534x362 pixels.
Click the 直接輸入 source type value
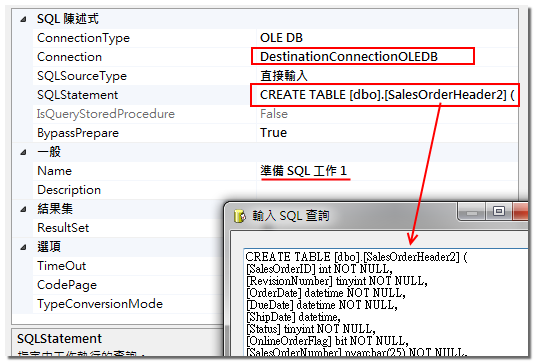pos(284,76)
